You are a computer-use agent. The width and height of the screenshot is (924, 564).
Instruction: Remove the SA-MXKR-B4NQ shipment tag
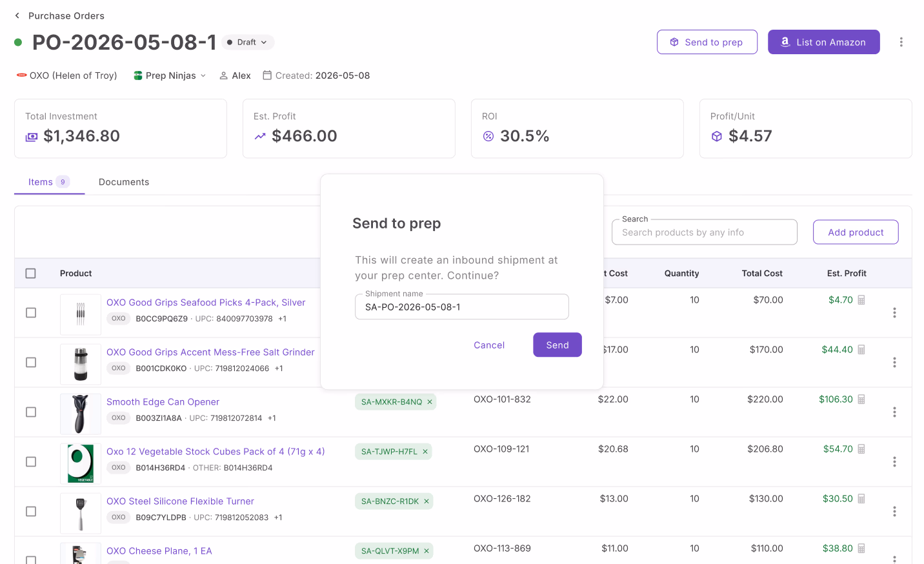(x=430, y=402)
